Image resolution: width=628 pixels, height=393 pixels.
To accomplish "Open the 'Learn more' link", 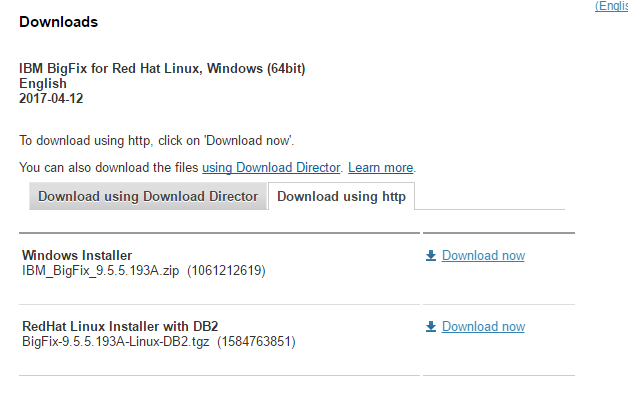I will 380,167.
